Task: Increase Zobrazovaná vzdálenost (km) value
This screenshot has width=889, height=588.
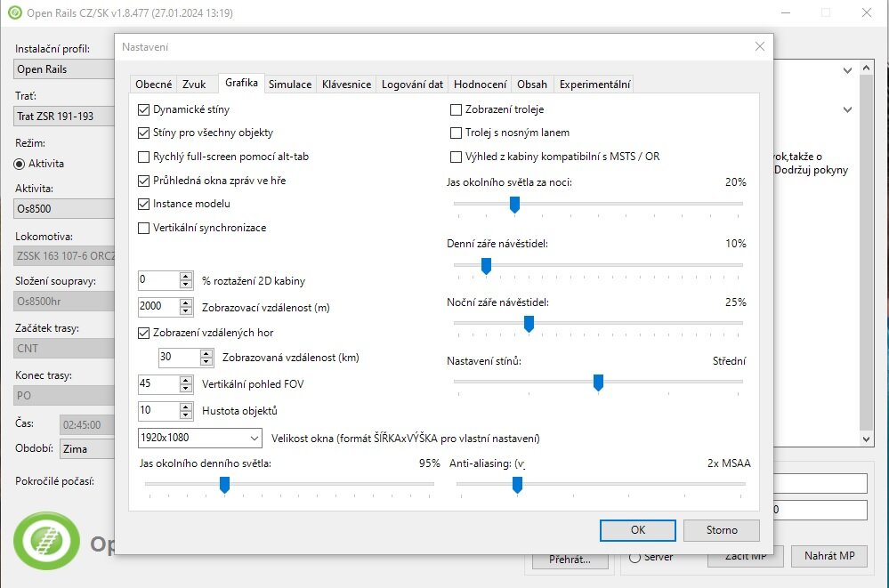Action: [206, 354]
